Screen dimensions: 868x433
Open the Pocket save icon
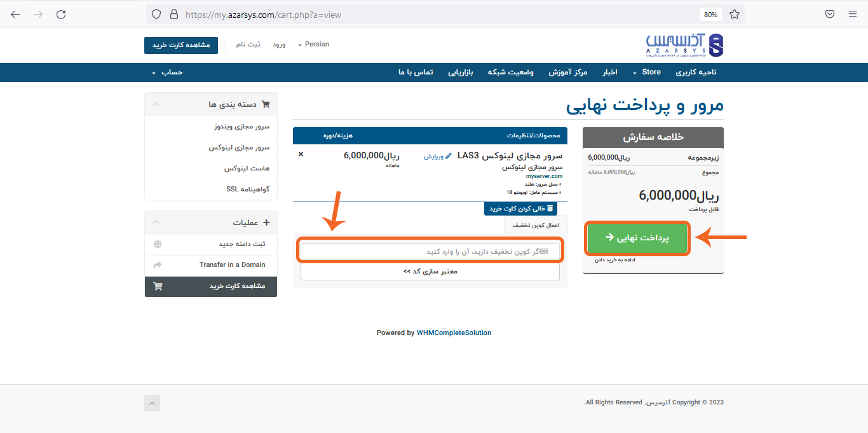click(x=830, y=14)
